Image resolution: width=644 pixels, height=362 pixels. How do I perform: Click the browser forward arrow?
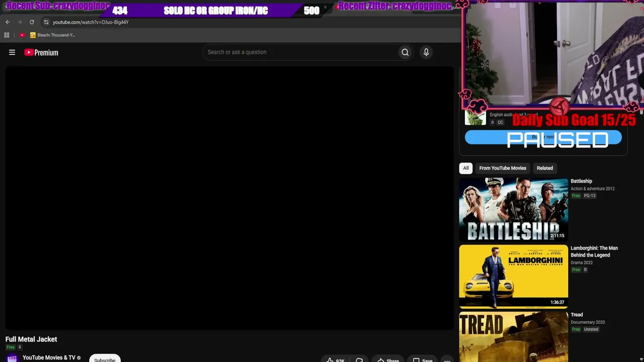click(x=20, y=22)
